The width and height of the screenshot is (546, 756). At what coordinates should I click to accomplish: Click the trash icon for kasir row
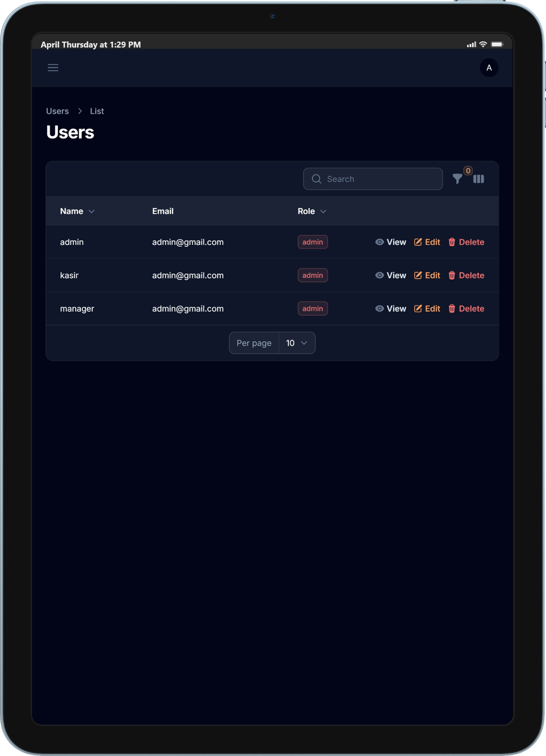point(452,275)
